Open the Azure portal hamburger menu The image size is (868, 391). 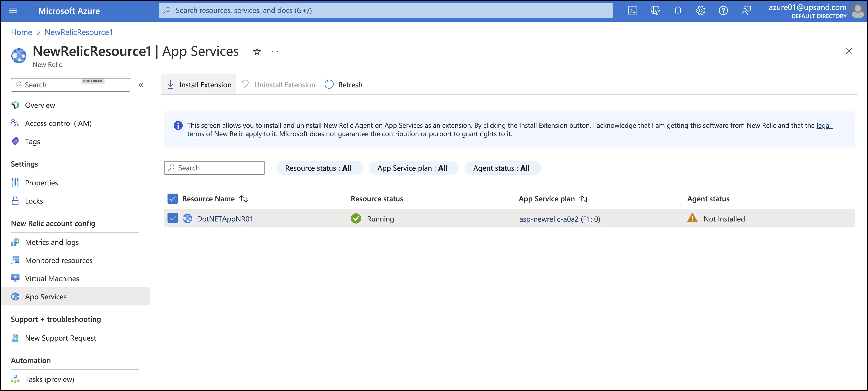click(13, 10)
